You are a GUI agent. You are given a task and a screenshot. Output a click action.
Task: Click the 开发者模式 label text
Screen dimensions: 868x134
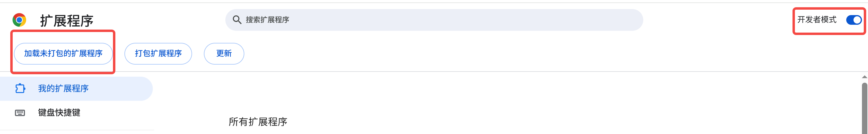point(816,20)
